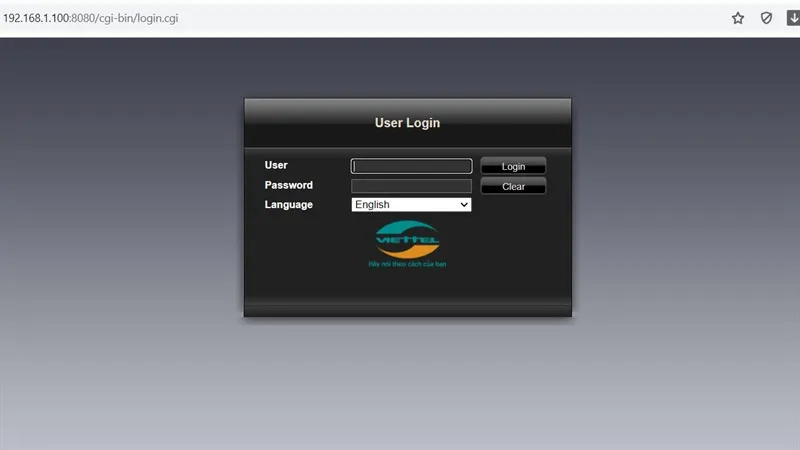Focus the User input field
Viewport: 800px width, 450px height.
point(411,166)
